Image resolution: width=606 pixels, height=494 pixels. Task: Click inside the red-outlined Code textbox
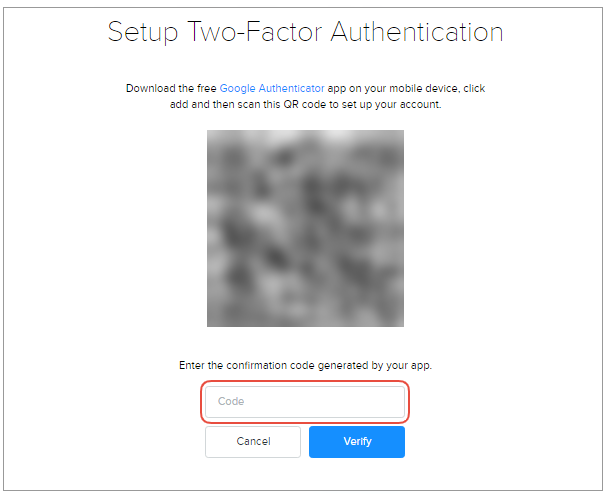click(x=305, y=402)
